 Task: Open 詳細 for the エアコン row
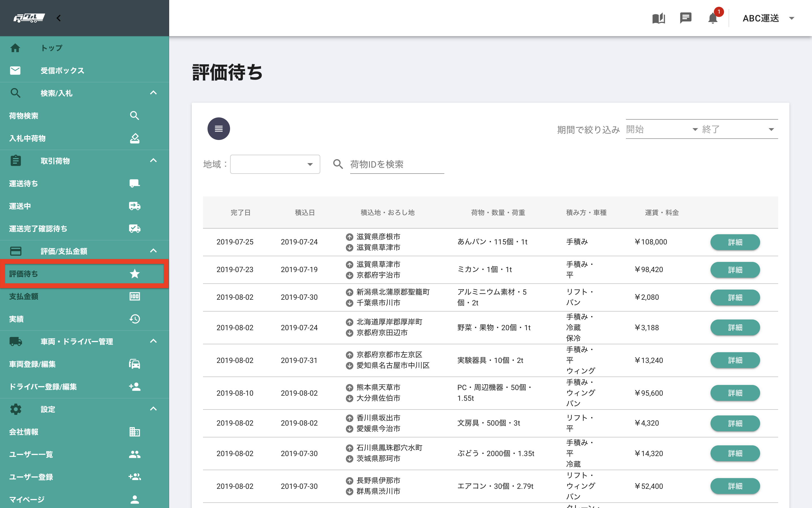735,486
